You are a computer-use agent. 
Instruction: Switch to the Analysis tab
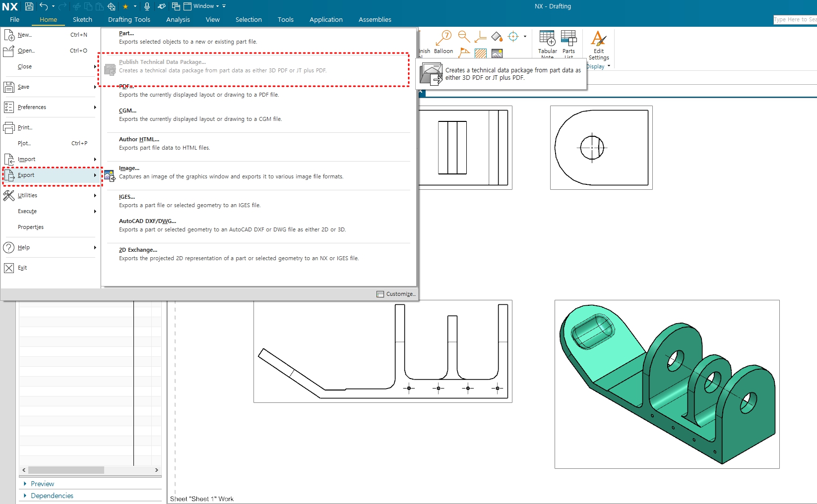pyautogui.click(x=178, y=19)
